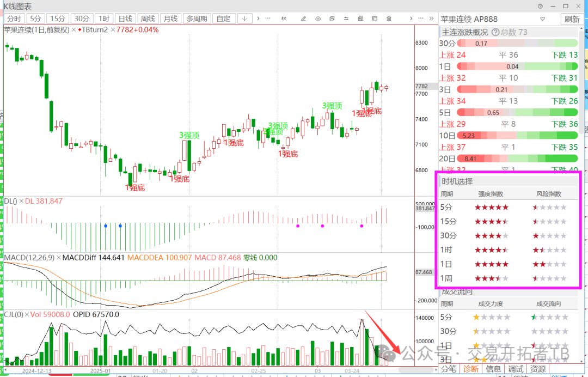The image size is (588, 377).
Task: Switch chart to 30分 period
Action: [x=82, y=19]
